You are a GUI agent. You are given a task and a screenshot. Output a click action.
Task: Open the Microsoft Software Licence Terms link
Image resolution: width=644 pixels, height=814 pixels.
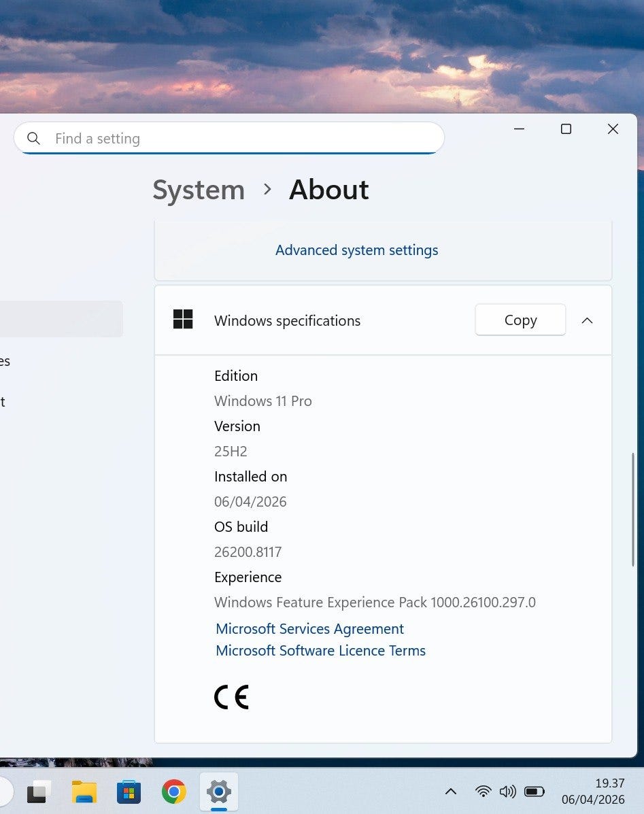click(320, 651)
